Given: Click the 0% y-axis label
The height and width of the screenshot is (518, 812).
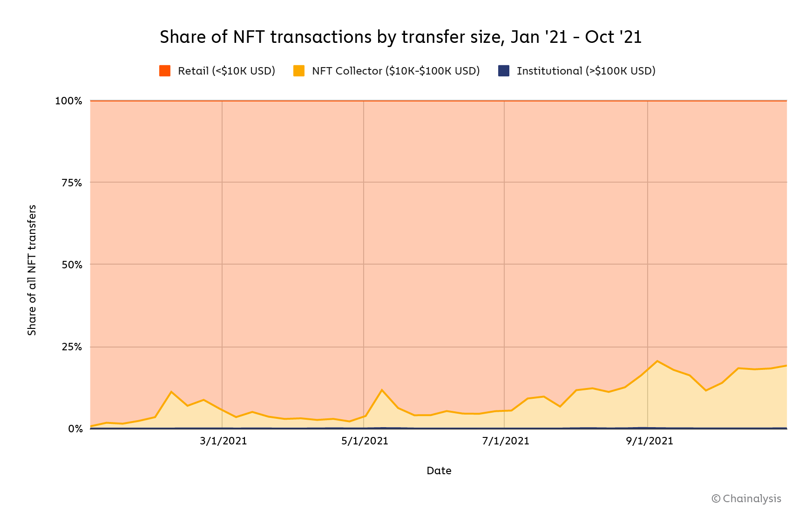Looking at the screenshot, I should 75,429.
